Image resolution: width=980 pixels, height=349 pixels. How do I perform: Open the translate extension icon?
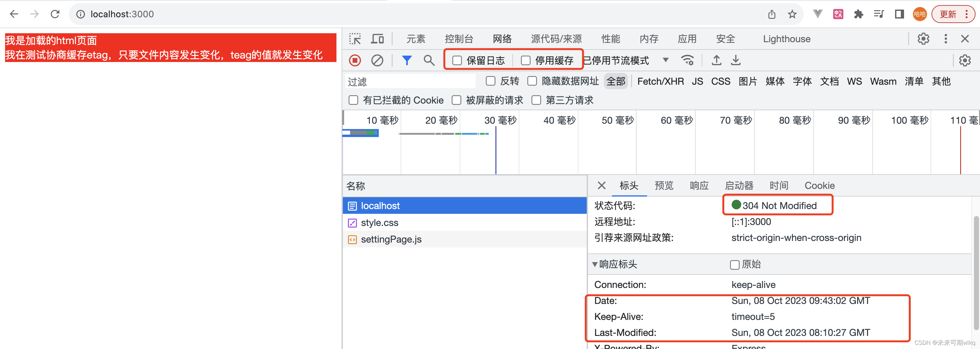point(838,14)
